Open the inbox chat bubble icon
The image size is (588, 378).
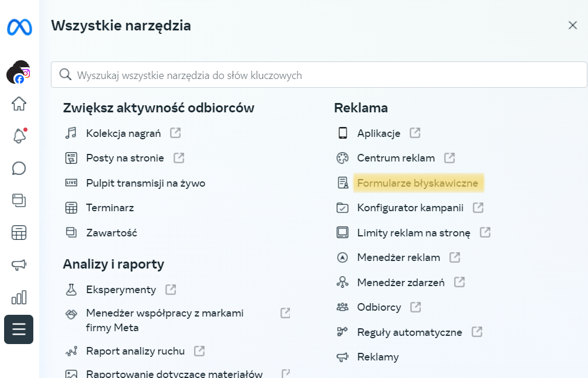point(19,169)
